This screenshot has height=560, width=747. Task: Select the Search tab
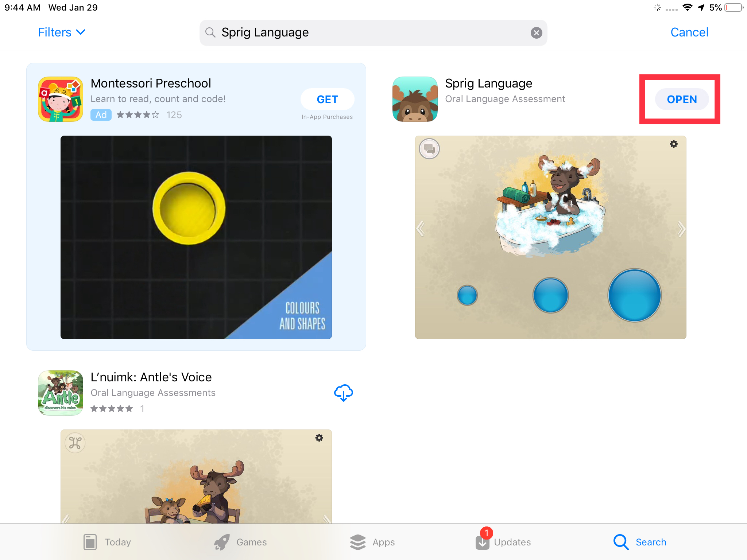[x=640, y=542]
